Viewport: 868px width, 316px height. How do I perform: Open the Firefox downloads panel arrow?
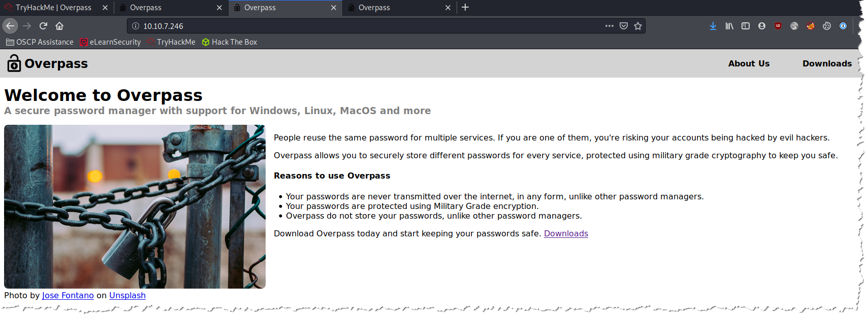[713, 26]
